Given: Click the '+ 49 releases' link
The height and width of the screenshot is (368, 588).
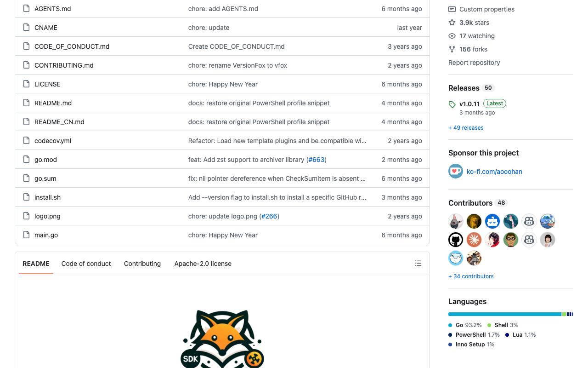Looking at the screenshot, I should click(x=466, y=128).
